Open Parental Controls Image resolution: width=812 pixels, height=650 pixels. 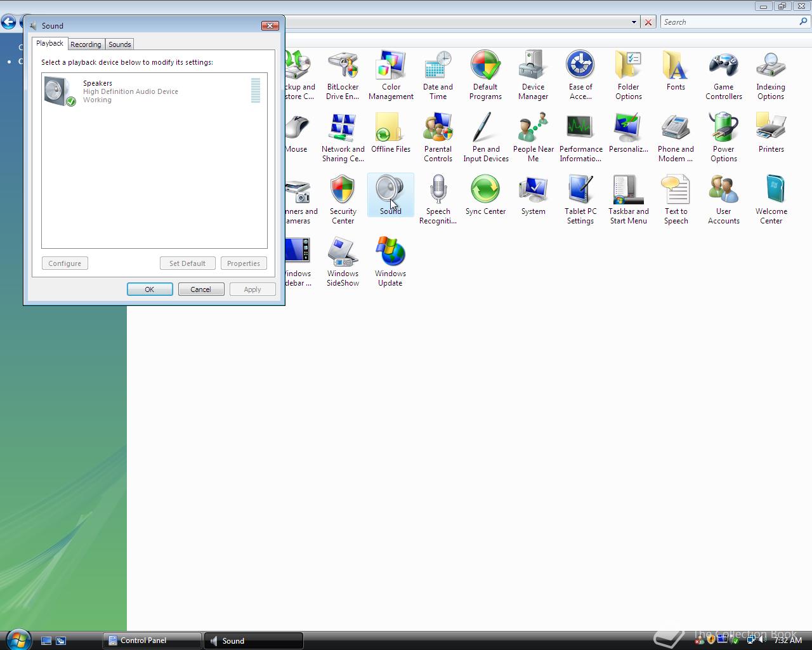tap(438, 138)
